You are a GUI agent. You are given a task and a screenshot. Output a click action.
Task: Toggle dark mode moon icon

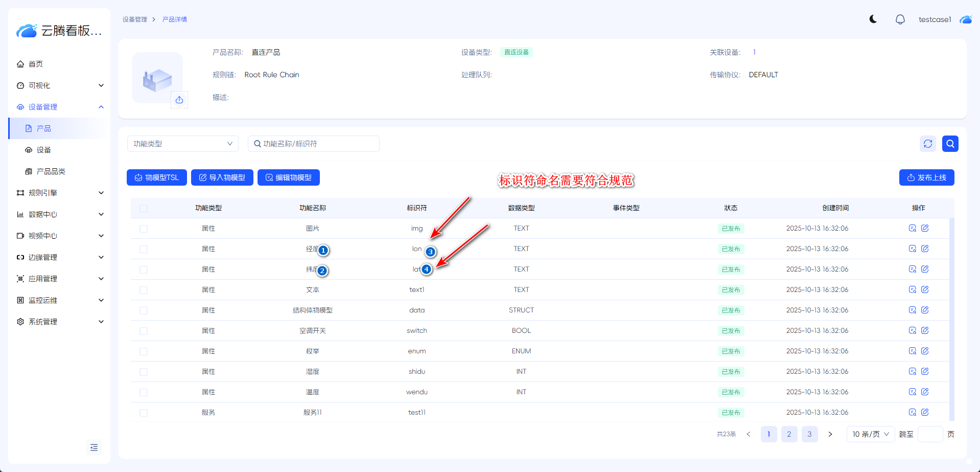(x=873, y=19)
